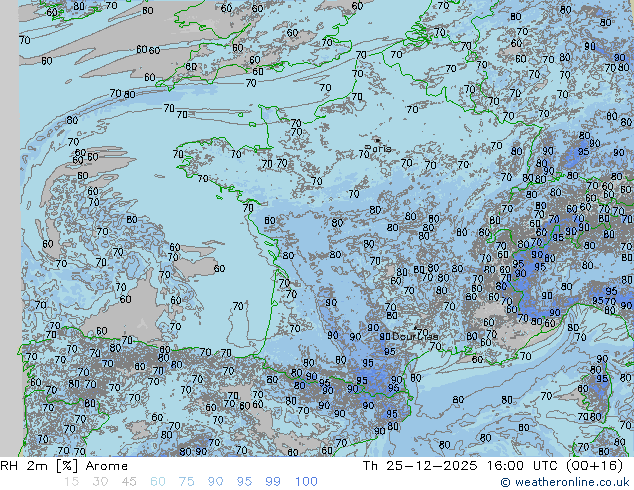Select the 'RH 2m [%] Arome' map title

64,466
